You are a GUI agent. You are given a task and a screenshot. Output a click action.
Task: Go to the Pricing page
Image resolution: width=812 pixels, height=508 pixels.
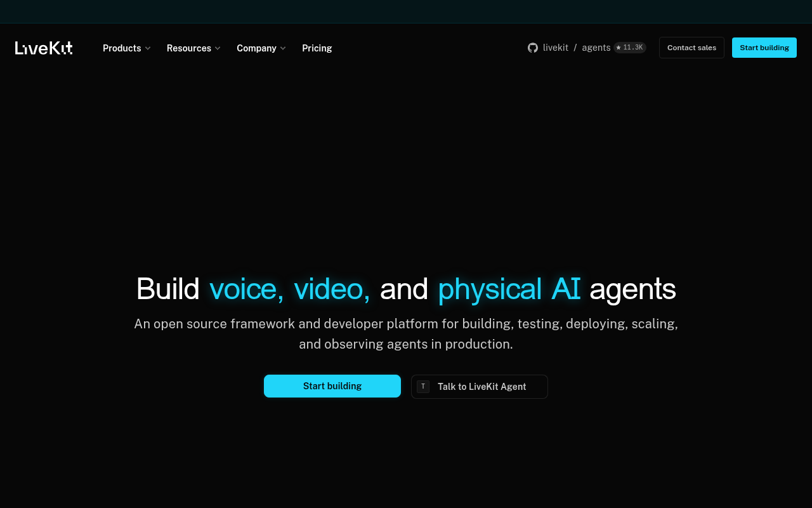pyautogui.click(x=317, y=48)
